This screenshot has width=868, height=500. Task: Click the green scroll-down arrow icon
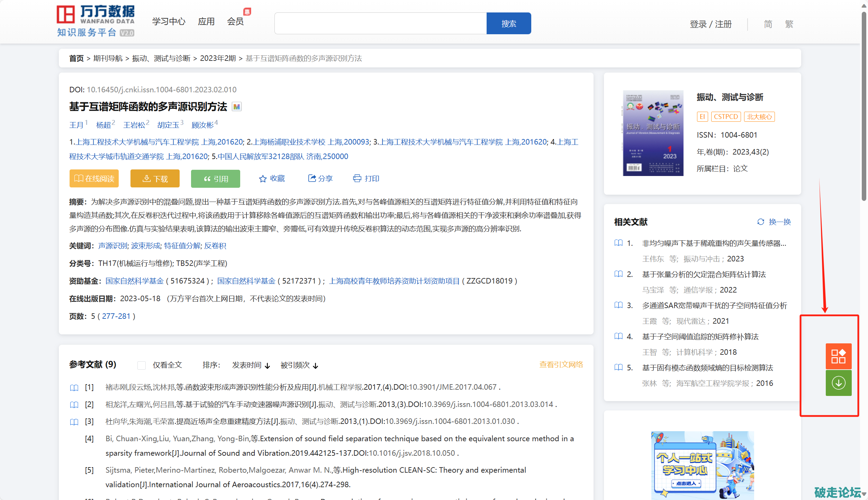(x=838, y=383)
